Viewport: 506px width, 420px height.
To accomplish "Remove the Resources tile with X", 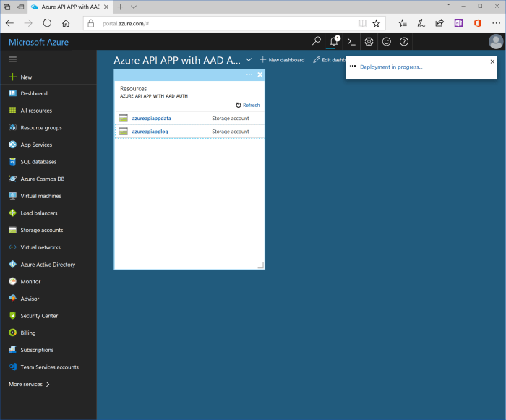I will (x=260, y=74).
